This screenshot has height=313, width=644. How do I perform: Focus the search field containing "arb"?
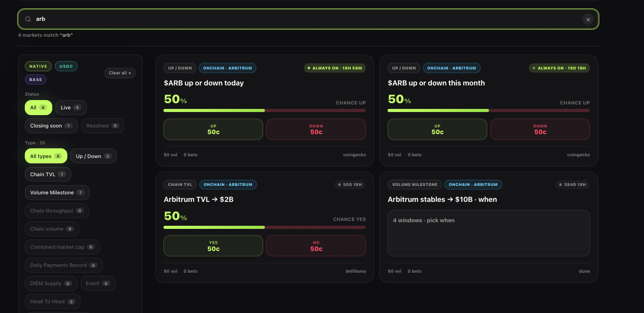click(x=308, y=19)
